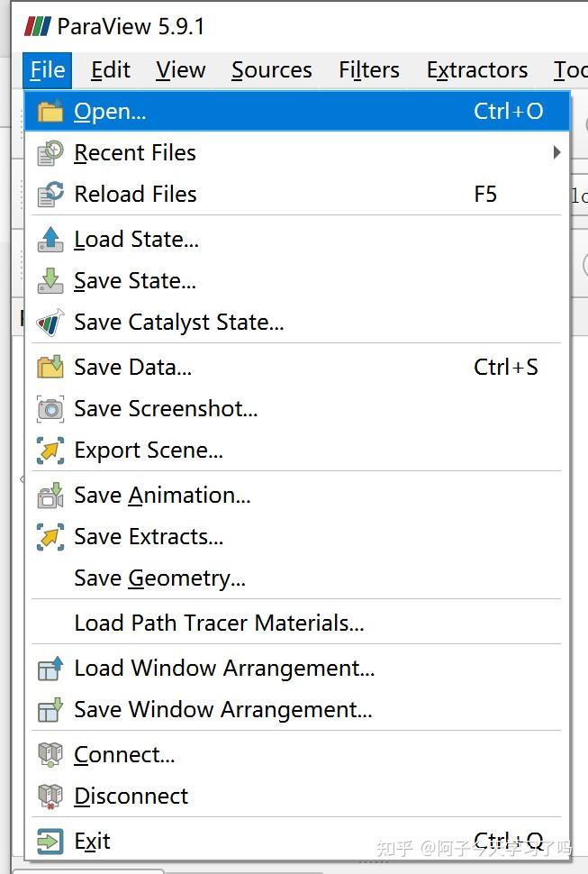The height and width of the screenshot is (874, 588).
Task: Expand the Recent Files submenu arrow
Action: [x=556, y=153]
